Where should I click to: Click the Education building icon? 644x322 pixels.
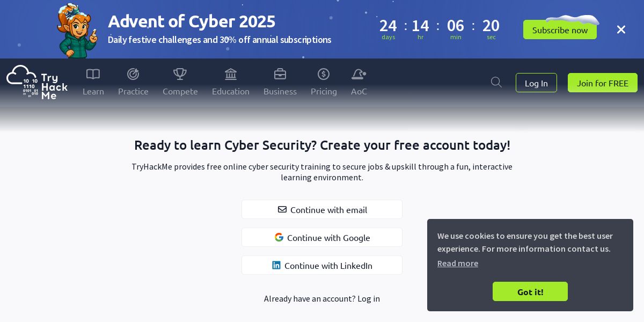pyautogui.click(x=231, y=74)
